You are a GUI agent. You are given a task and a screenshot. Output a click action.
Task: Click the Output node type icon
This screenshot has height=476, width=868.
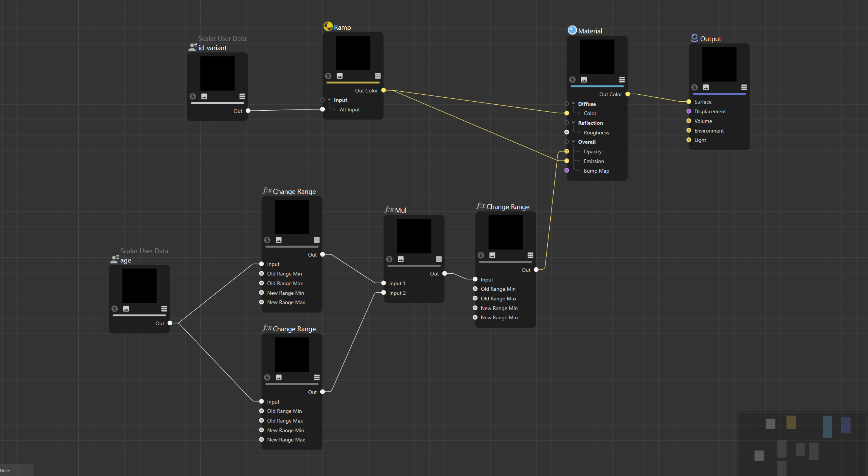coord(694,38)
